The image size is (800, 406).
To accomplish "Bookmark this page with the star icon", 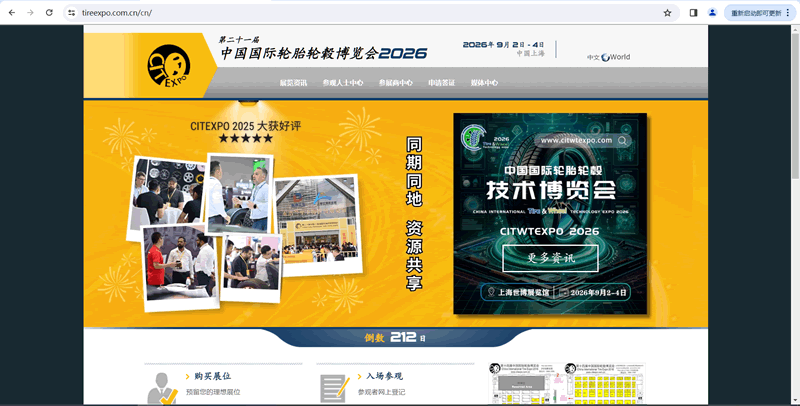I will coord(667,13).
